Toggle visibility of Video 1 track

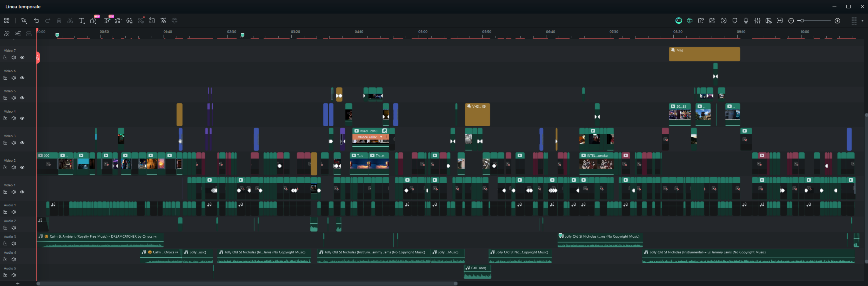[x=22, y=192]
